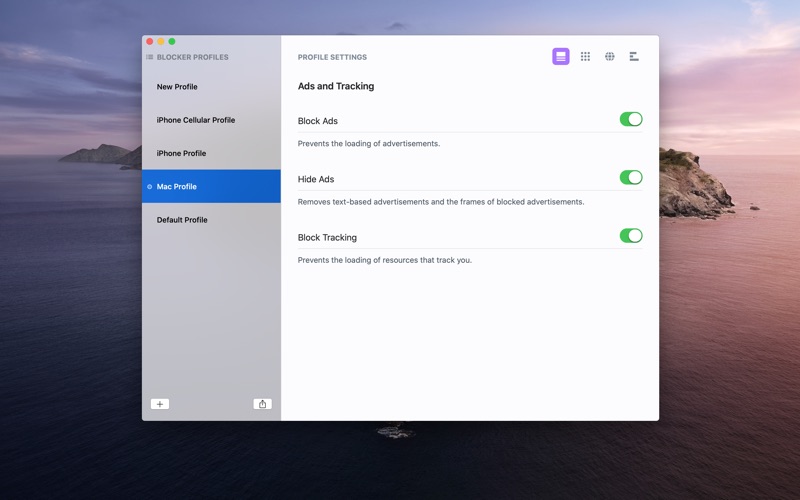Click the Ads and Tracking title
The image size is (800, 500).
336,86
